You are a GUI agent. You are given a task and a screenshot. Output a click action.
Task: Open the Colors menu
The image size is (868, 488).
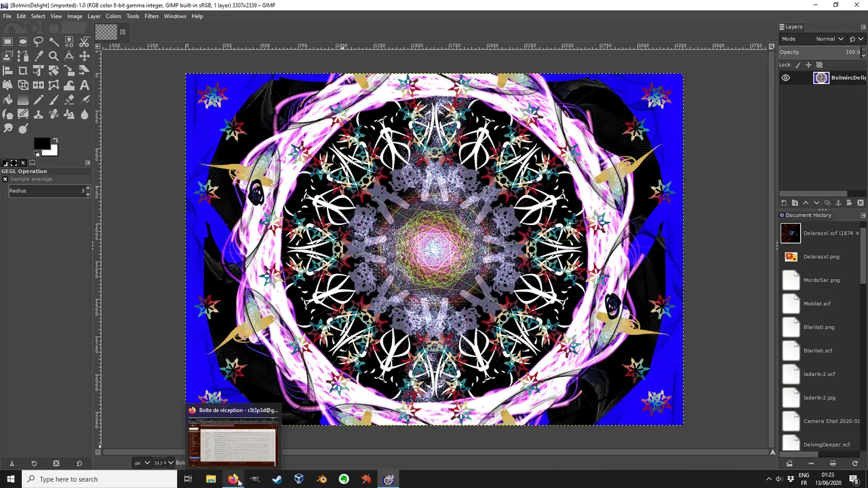(x=113, y=16)
